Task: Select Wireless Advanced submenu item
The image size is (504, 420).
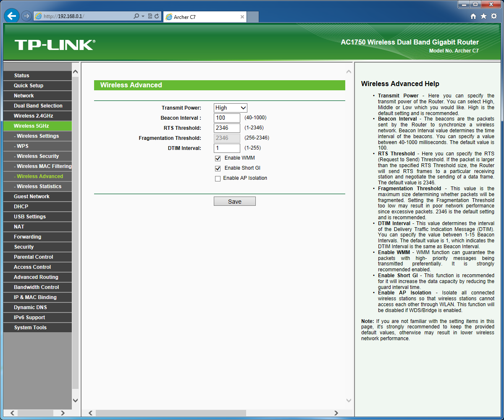Action: coord(37,176)
